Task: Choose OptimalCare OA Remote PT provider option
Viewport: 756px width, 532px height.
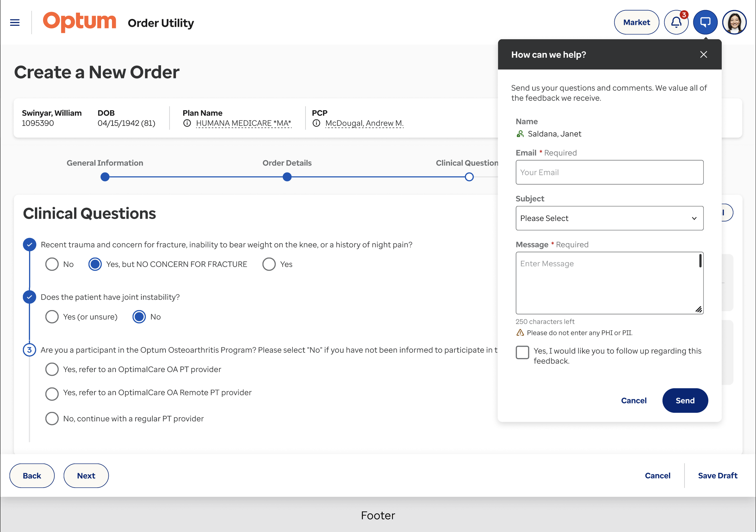Action: 52,394
